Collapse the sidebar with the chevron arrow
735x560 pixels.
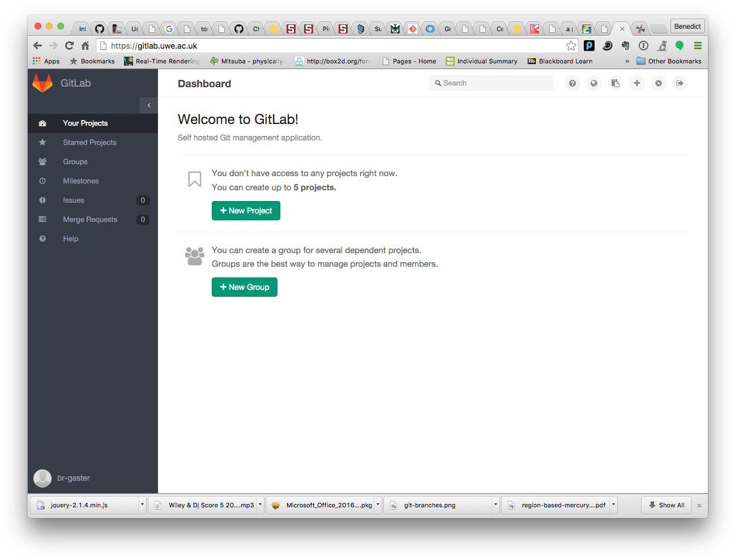(x=148, y=105)
